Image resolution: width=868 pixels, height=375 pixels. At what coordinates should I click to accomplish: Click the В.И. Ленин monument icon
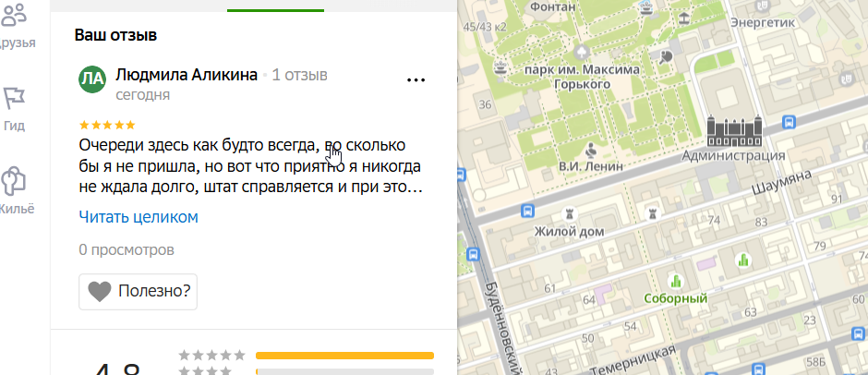pyautogui.click(x=591, y=149)
